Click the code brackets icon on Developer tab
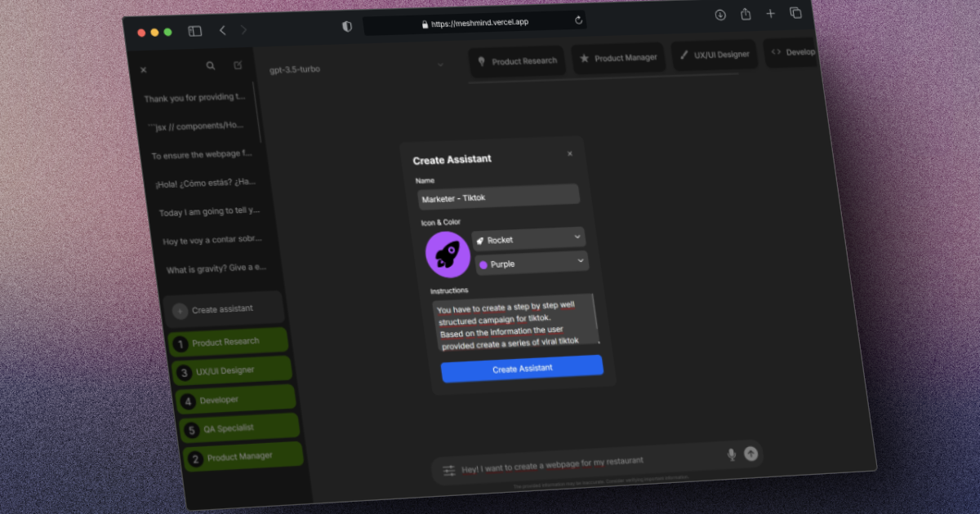 776,52
